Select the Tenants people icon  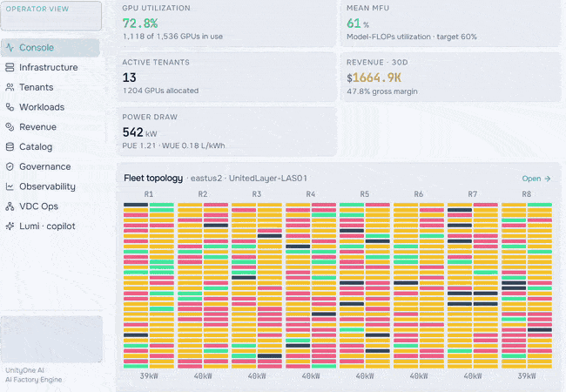[10, 87]
